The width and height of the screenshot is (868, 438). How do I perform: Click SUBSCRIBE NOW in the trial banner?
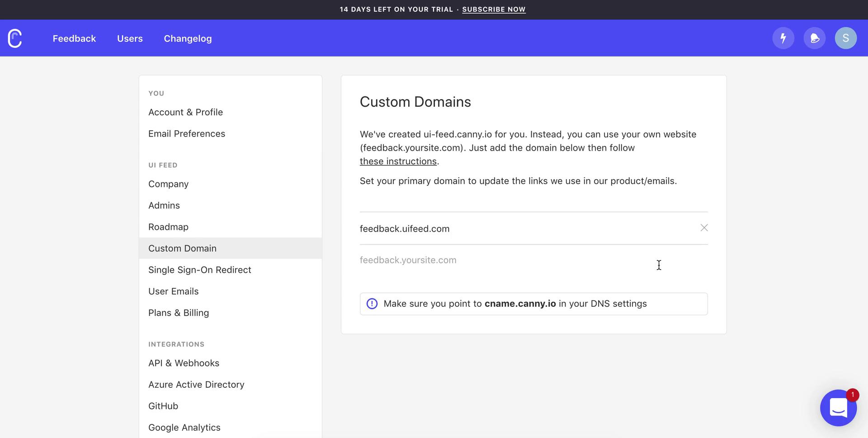click(494, 9)
